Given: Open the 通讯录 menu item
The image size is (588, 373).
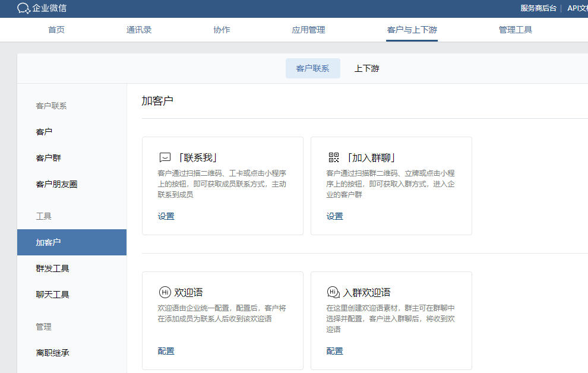Looking at the screenshot, I should click(x=138, y=29).
